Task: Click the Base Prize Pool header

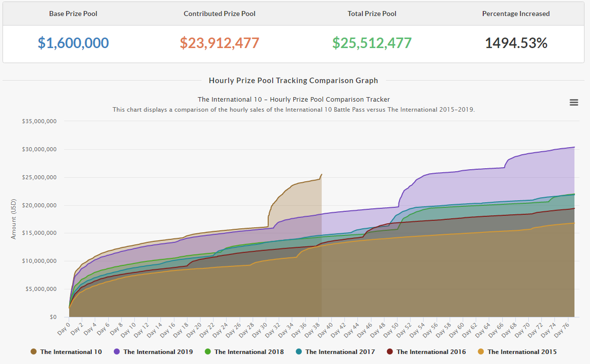Action: tap(73, 14)
